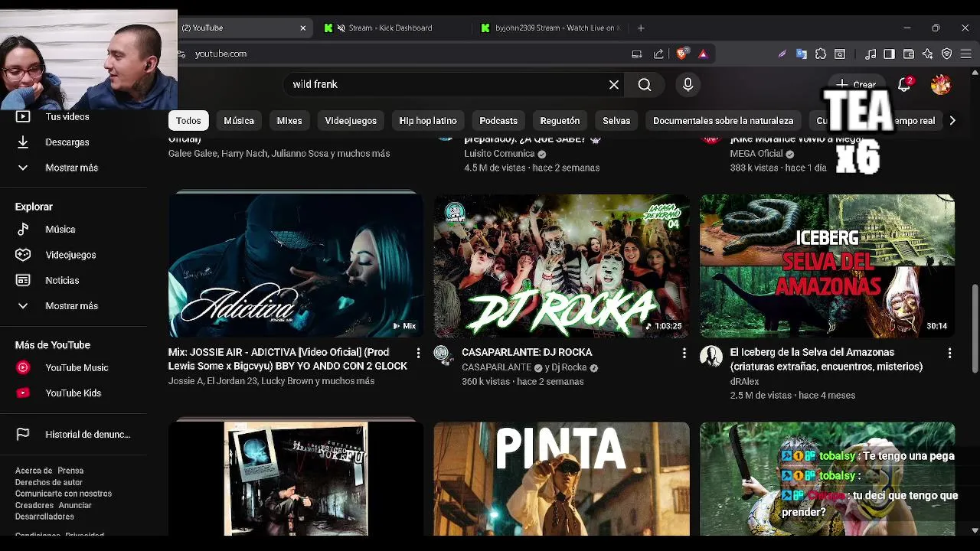Open the Brave VPN shield icon
The width and height of the screenshot is (980, 551).
coord(947,54)
